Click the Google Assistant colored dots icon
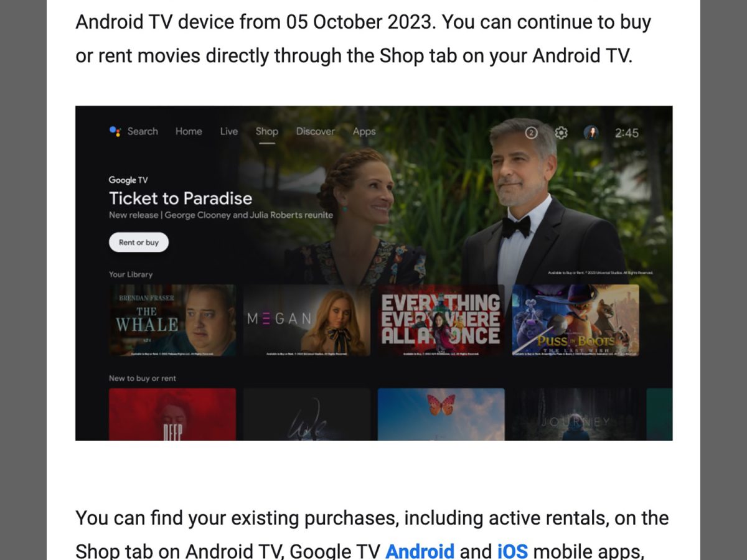The width and height of the screenshot is (747, 560). (x=115, y=131)
